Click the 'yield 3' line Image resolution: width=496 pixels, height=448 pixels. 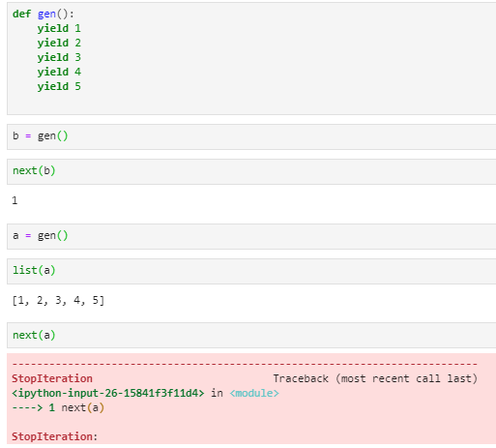59,57
